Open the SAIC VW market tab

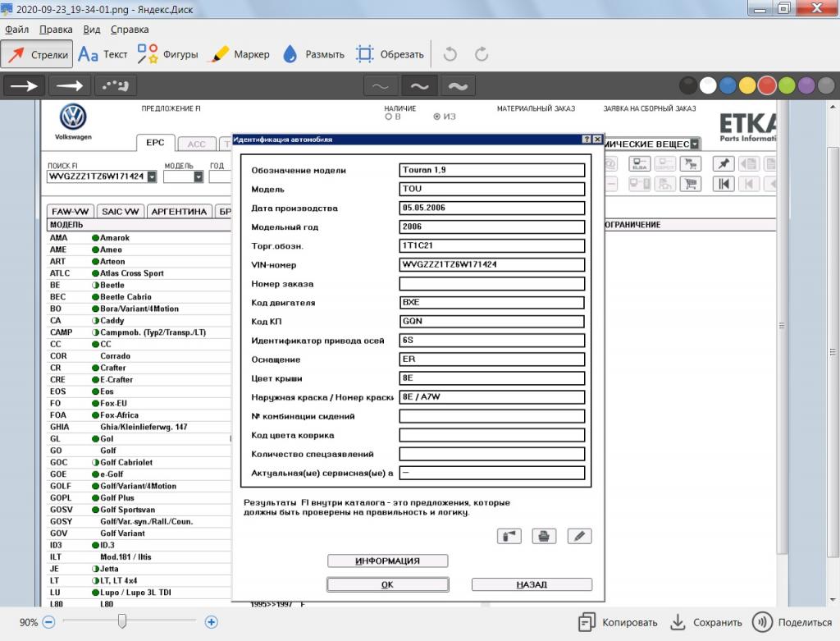[x=120, y=211]
